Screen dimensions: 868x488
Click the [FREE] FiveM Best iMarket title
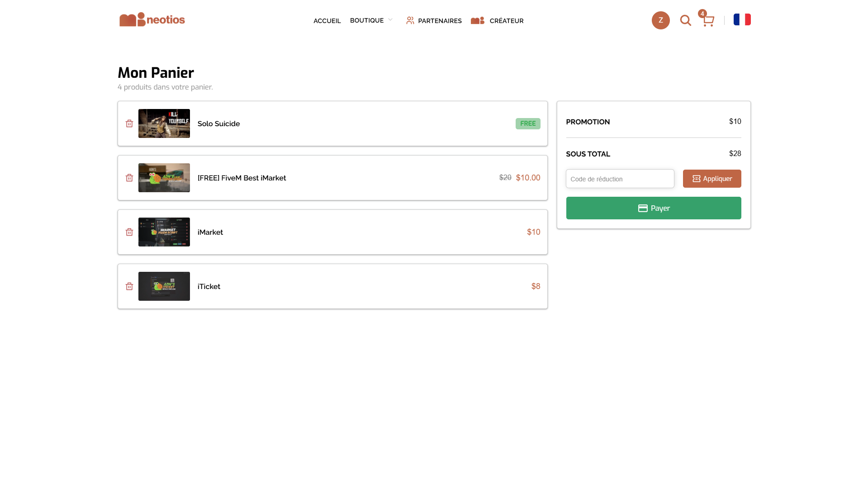[x=242, y=178]
